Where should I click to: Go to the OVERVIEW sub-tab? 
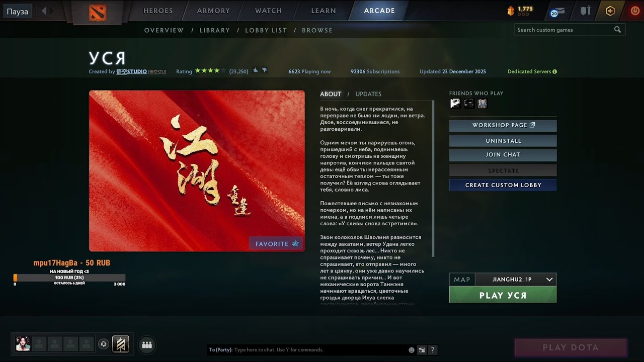coord(164,30)
